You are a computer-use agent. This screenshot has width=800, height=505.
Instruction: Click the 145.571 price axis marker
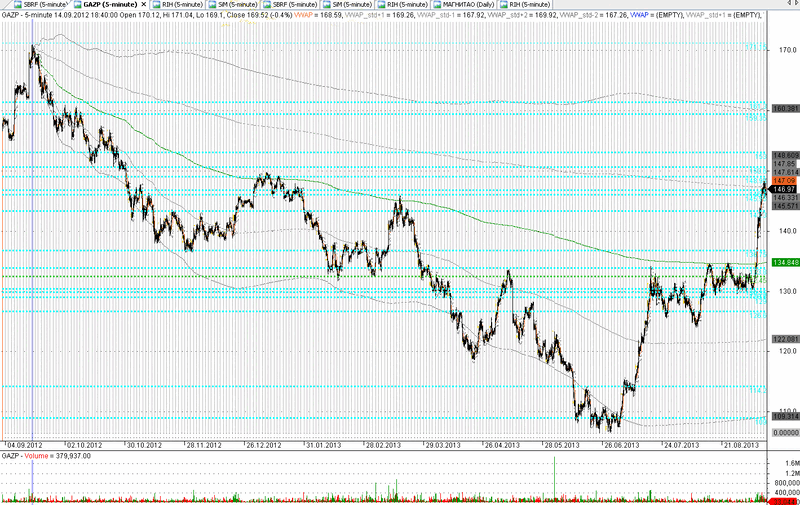click(786, 206)
